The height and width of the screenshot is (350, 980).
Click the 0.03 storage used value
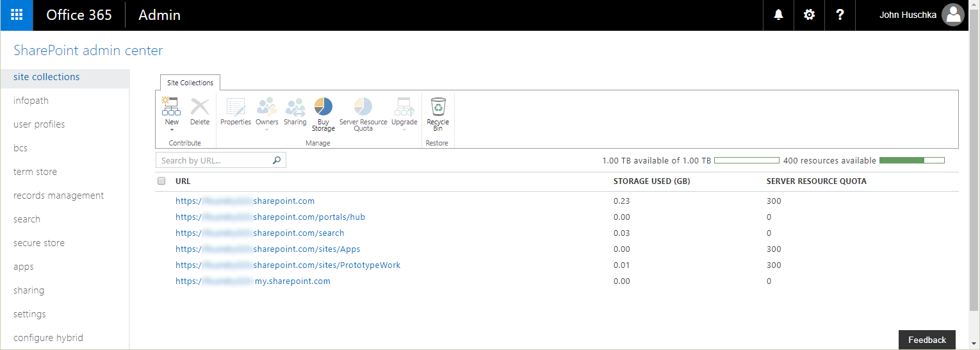click(x=621, y=233)
